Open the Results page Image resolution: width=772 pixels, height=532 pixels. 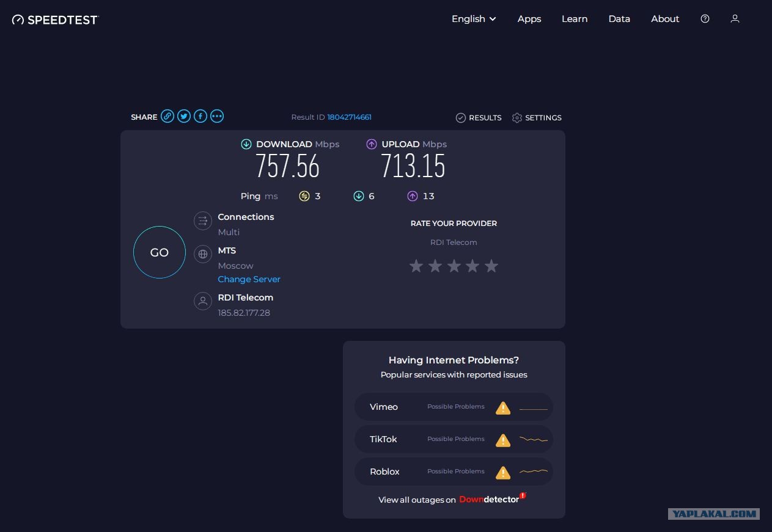479,118
